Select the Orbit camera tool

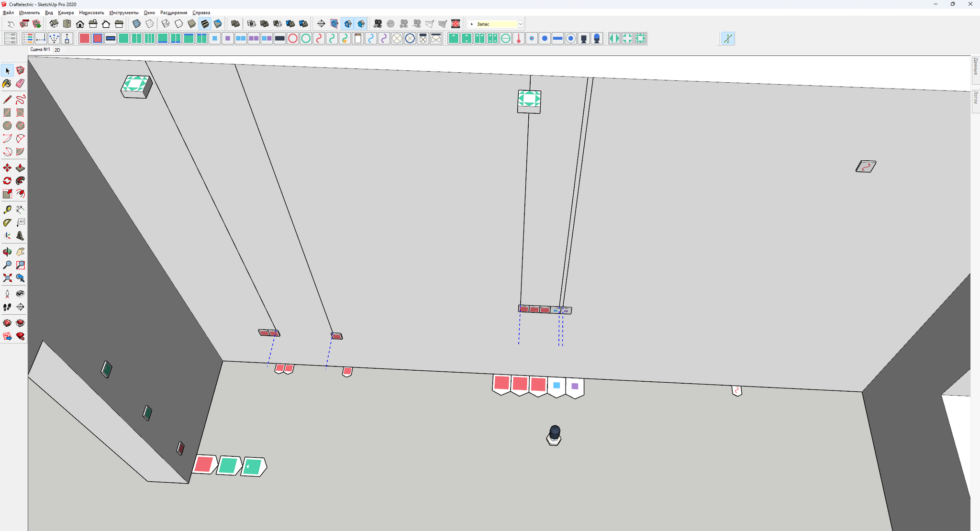click(x=7, y=252)
